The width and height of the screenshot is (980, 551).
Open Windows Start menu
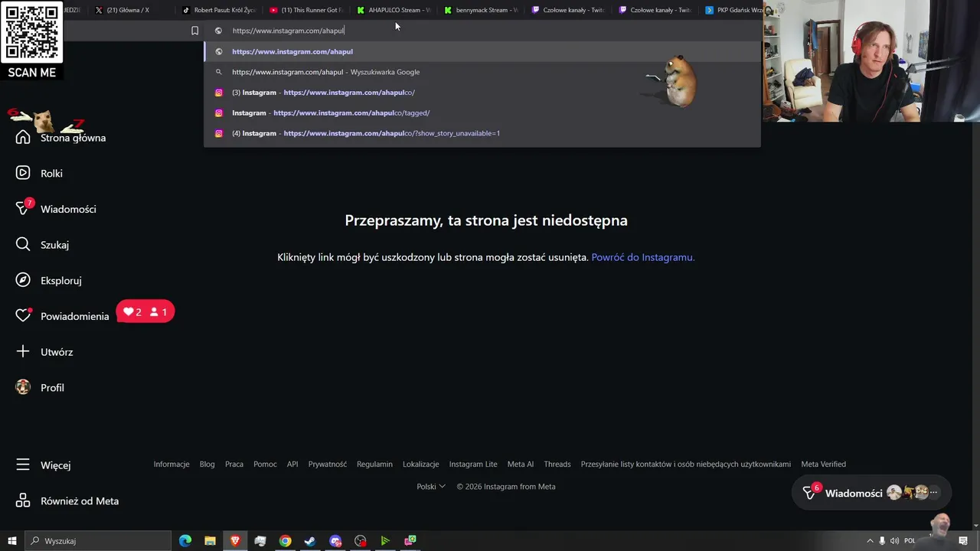(12, 541)
